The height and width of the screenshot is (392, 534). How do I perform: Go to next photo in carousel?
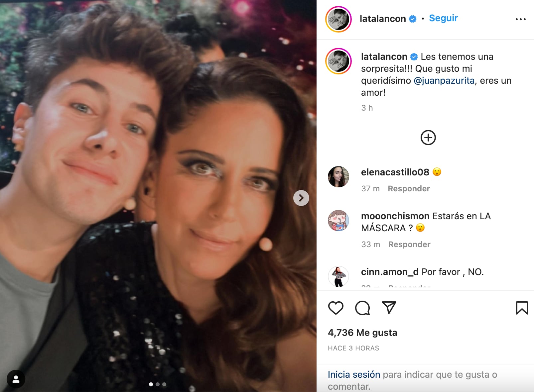[x=301, y=198]
